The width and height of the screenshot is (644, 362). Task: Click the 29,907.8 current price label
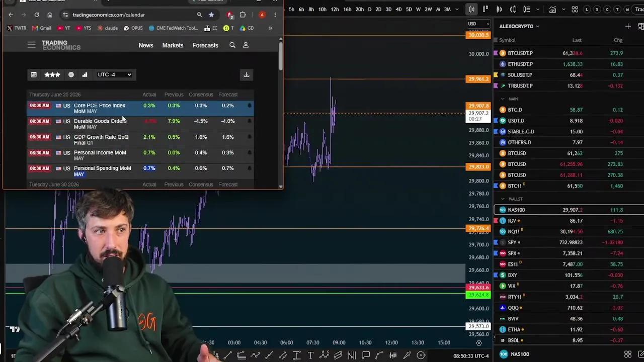pos(478,106)
